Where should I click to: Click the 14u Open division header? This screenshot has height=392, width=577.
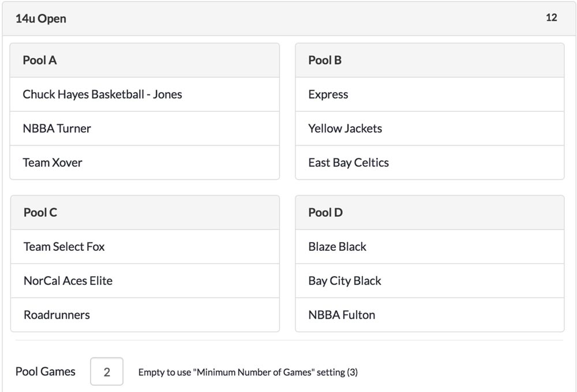click(41, 18)
